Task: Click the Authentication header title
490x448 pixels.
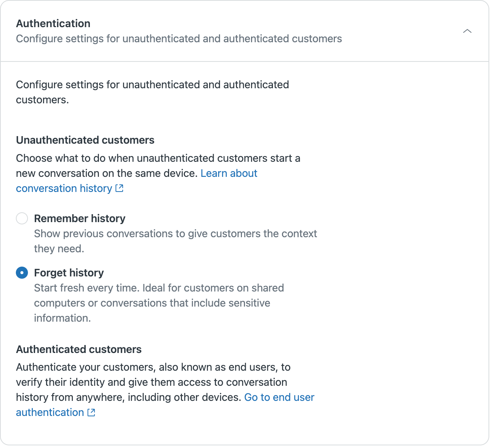Action: (53, 23)
